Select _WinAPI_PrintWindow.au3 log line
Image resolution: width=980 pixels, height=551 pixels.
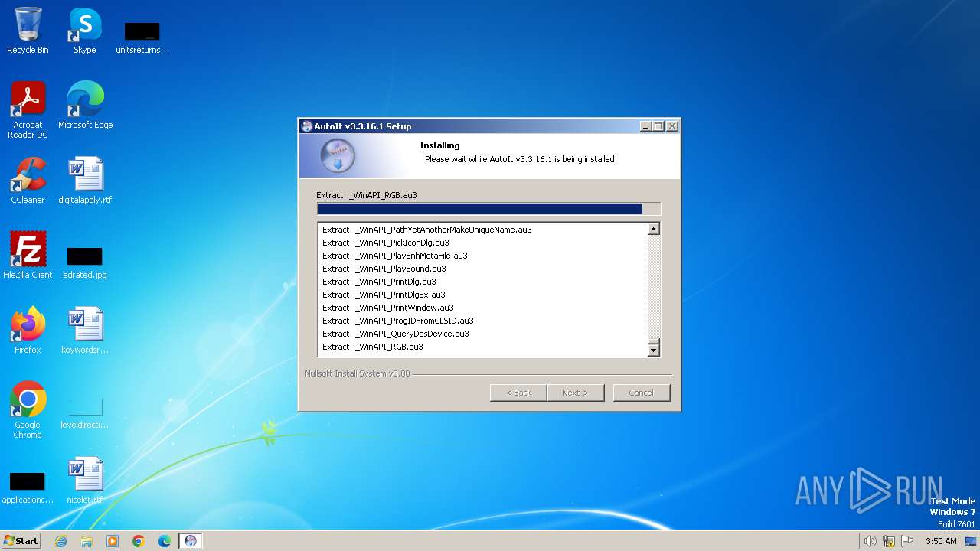click(x=387, y=308)
